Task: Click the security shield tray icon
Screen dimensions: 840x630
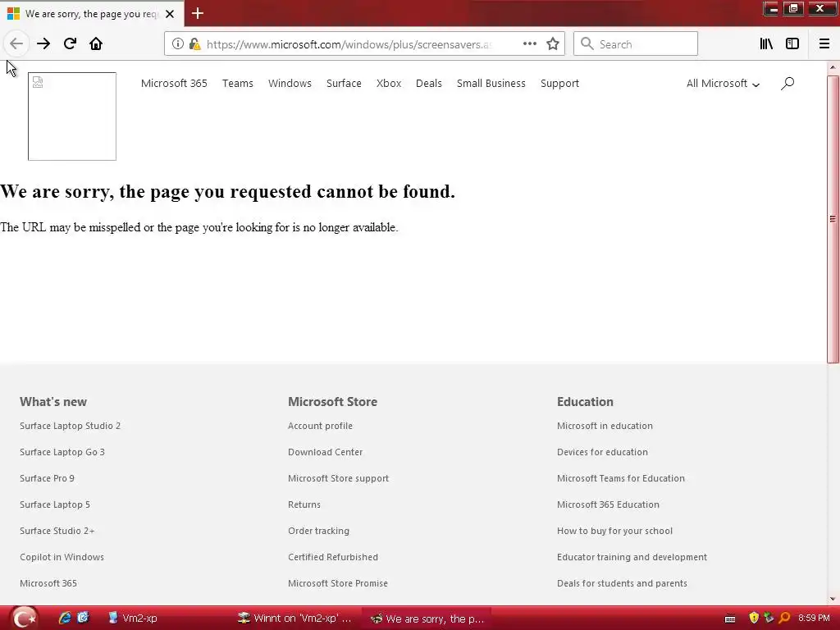Action: coord(754,619)
